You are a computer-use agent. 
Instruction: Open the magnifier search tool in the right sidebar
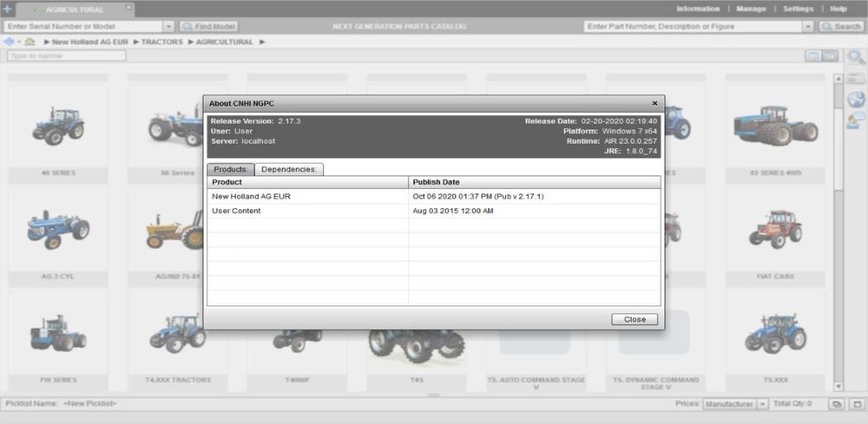tap(856, 56)
